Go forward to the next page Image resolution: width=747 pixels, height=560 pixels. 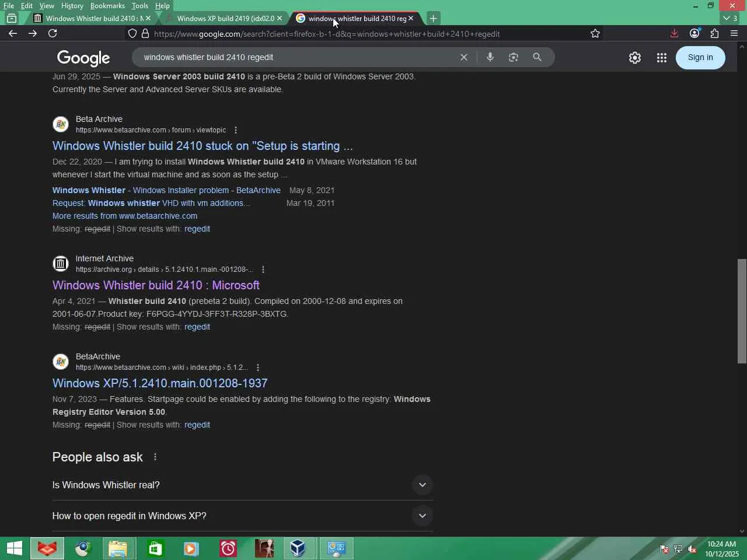33,33
